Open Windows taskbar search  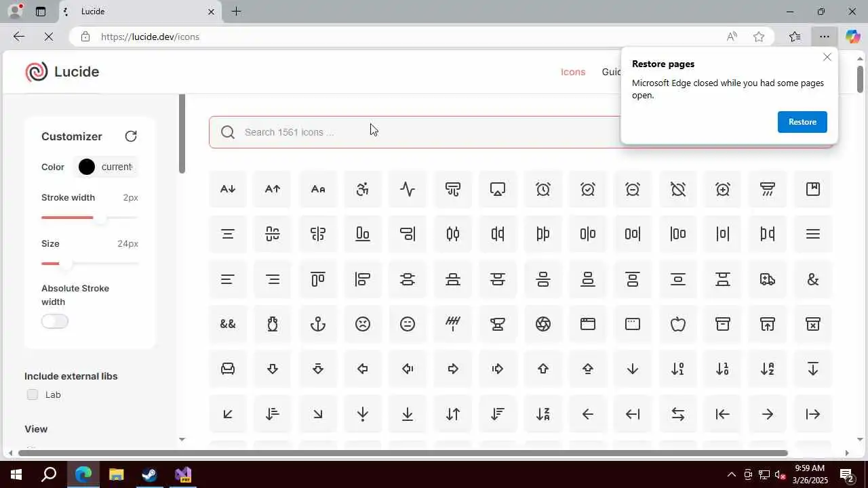[49, 474]
